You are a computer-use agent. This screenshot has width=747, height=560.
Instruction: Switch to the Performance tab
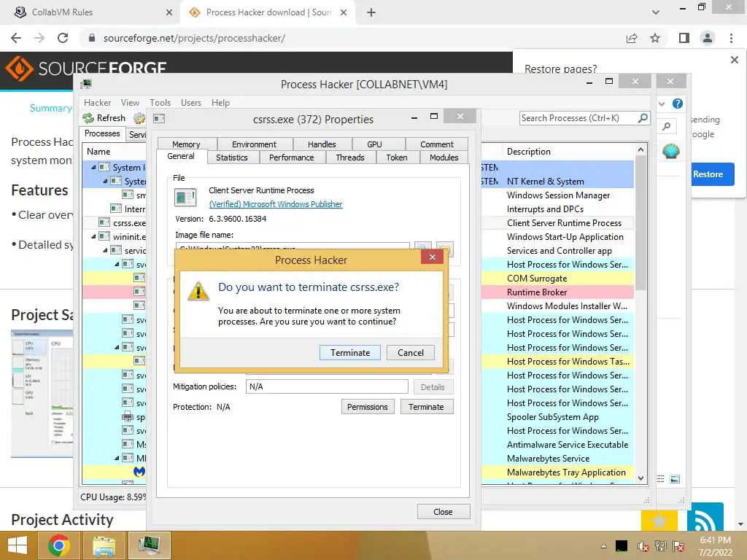click(x=292, y=157)
